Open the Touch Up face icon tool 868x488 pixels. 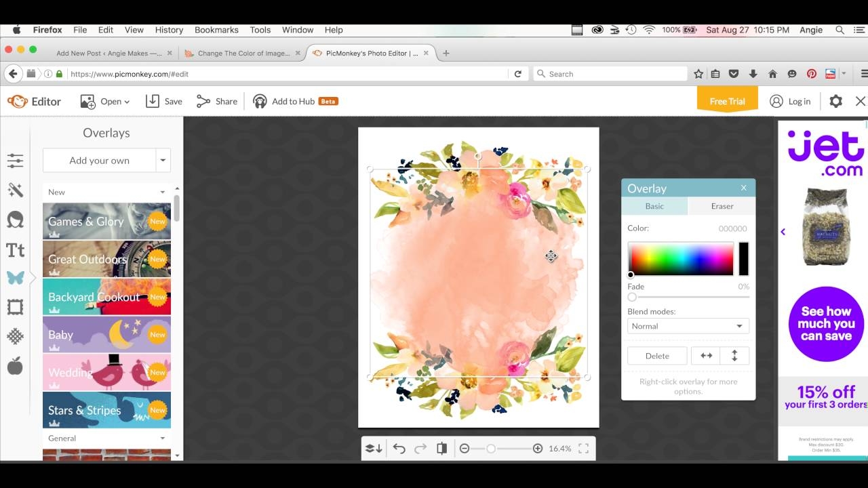15,220
